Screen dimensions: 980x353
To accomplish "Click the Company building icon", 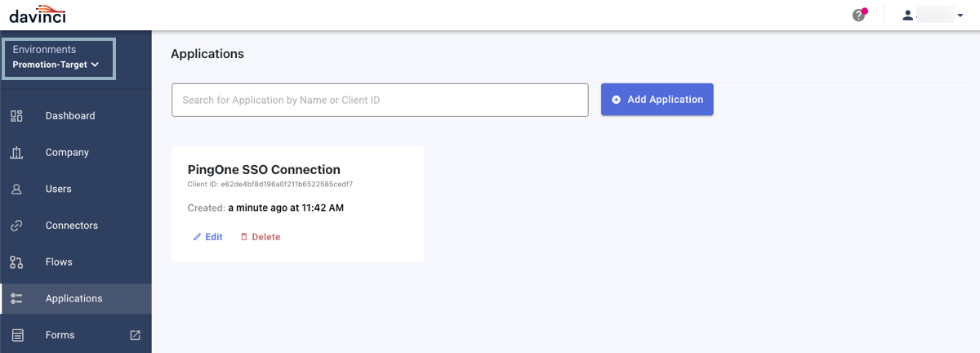I will click(16, 153).
